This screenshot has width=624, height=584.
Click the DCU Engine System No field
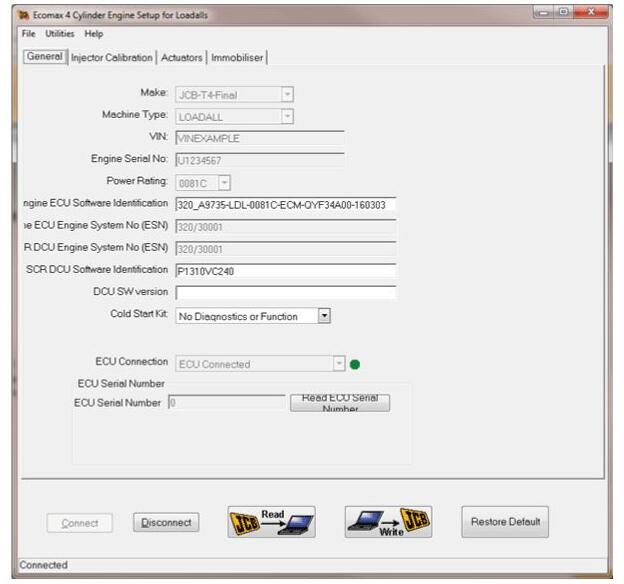[286, 249]
